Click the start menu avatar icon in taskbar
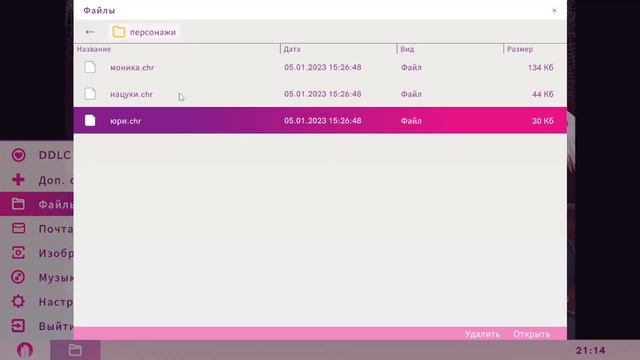The image size is (640, 360). click(x=25, y=350)
